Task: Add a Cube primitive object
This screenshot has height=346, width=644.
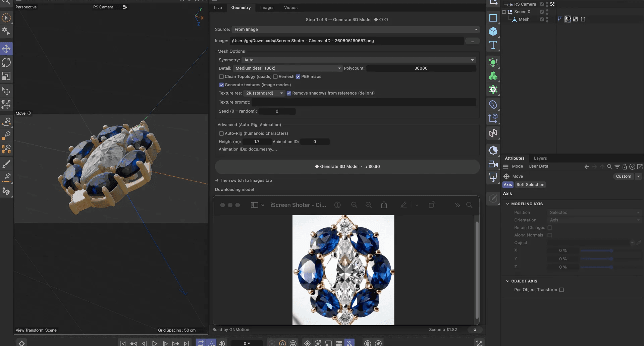Action: coord(493,32)
